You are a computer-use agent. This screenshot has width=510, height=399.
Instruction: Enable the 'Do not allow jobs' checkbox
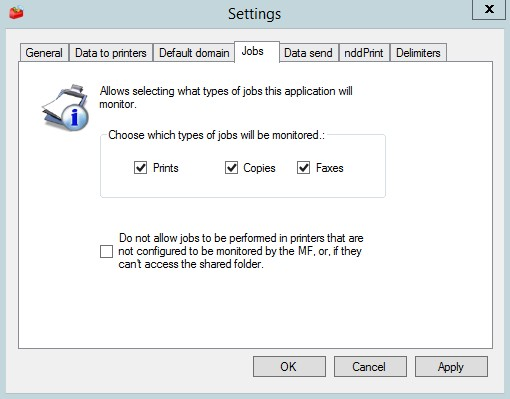click(106, 251)
